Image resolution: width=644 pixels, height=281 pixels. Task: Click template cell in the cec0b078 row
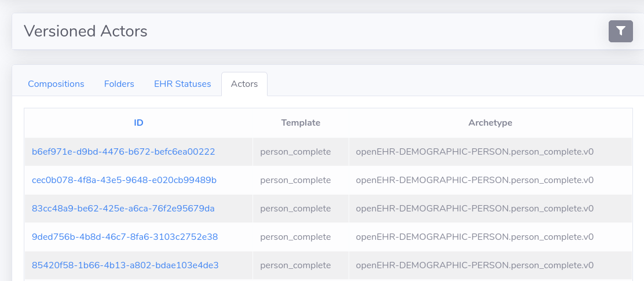[295, 180]
